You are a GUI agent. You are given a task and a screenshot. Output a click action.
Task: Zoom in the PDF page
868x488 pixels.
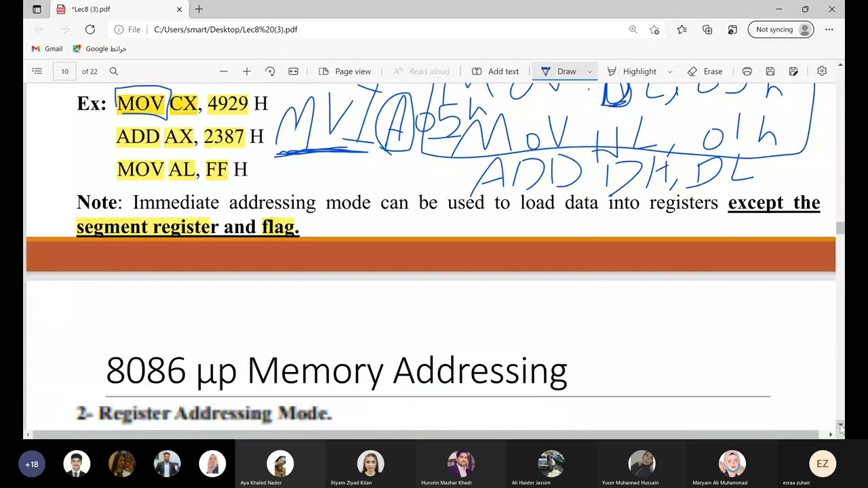point(247,71)
